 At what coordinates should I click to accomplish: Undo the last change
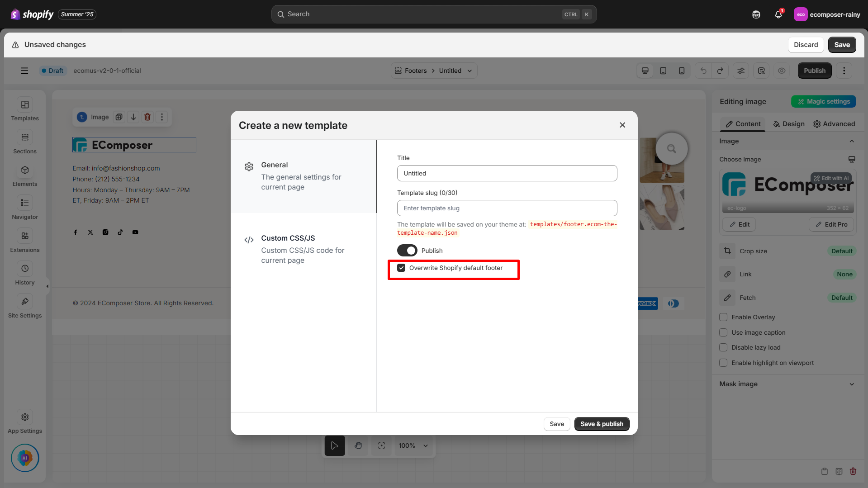pyautogui.click(x=702, y=71)
